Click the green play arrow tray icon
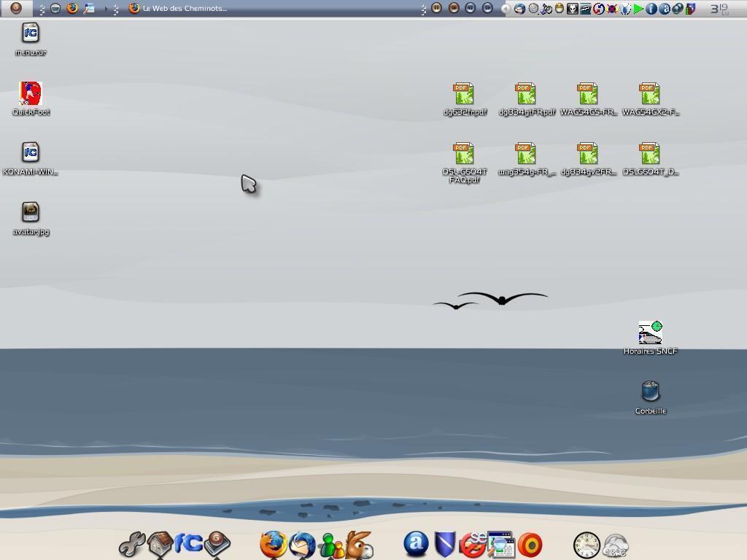The width and height of the screenshot is (747, 560). pyautogui.click(x=638, y=9)
